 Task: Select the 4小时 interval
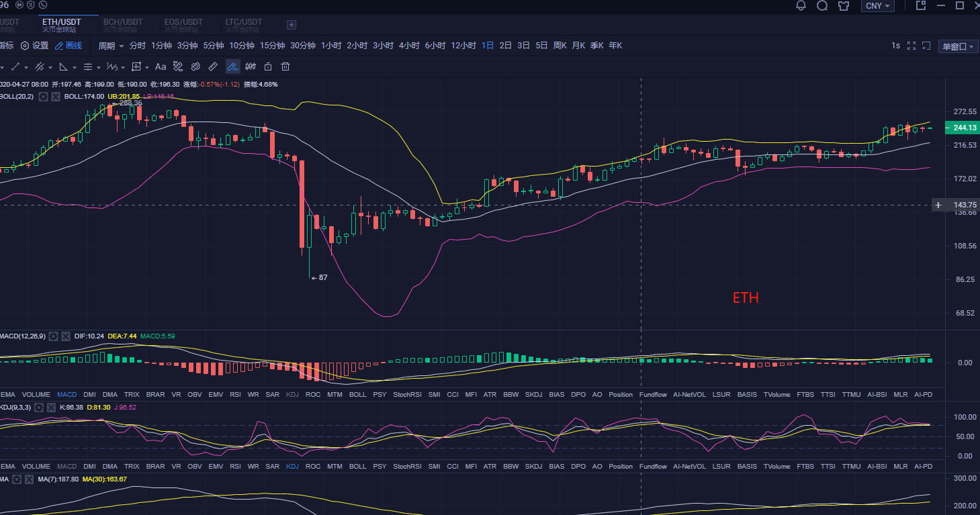click(409, 46)
